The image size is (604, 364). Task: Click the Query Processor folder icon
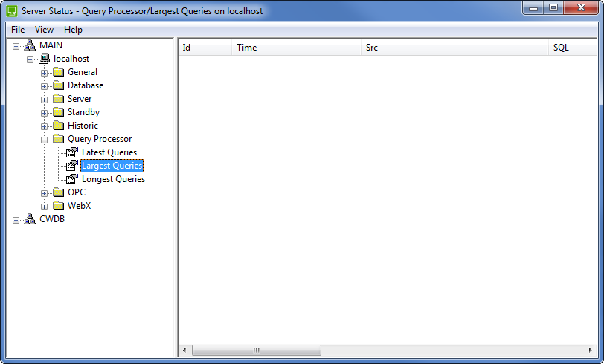[58, 138]
